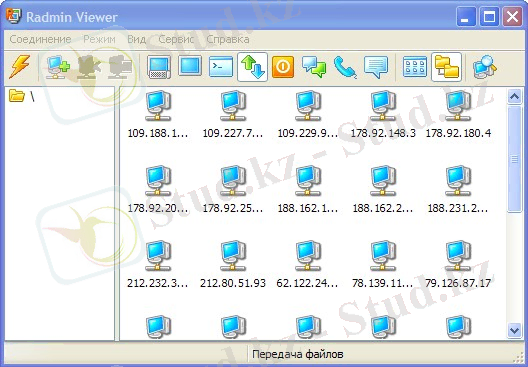The height and width of the screenshot is (367, 528).
Task: Open the Соединение menu
Action: [x=40, y=39]
